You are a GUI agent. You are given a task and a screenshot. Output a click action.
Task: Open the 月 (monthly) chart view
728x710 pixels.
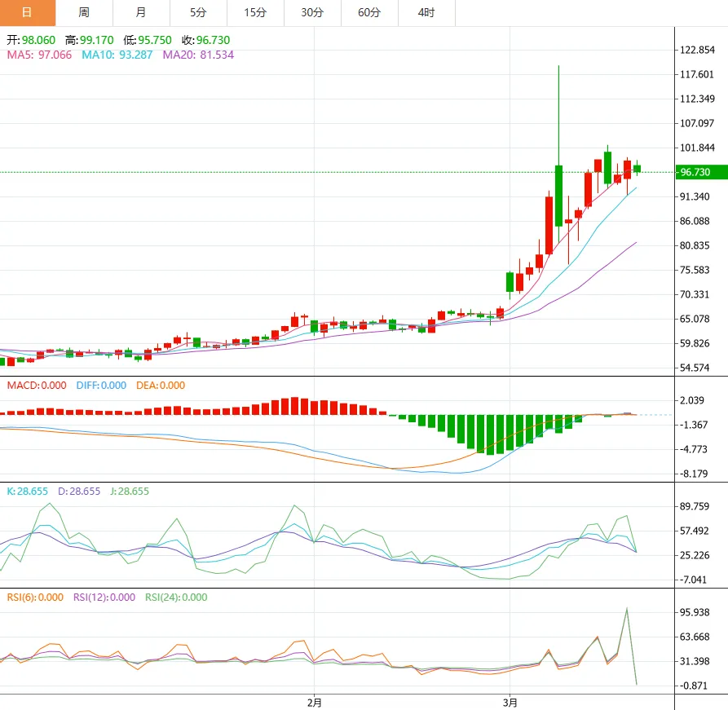click(x=141, y=13)
